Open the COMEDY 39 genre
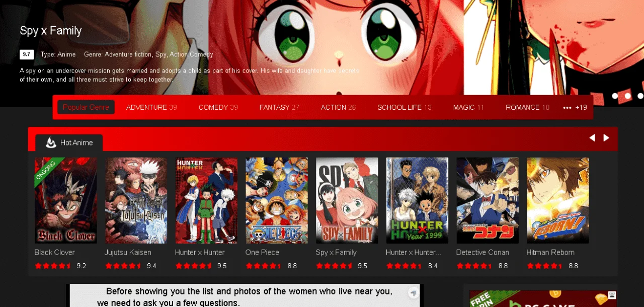This screenshot has width=644, height=307. click(218, 107)
